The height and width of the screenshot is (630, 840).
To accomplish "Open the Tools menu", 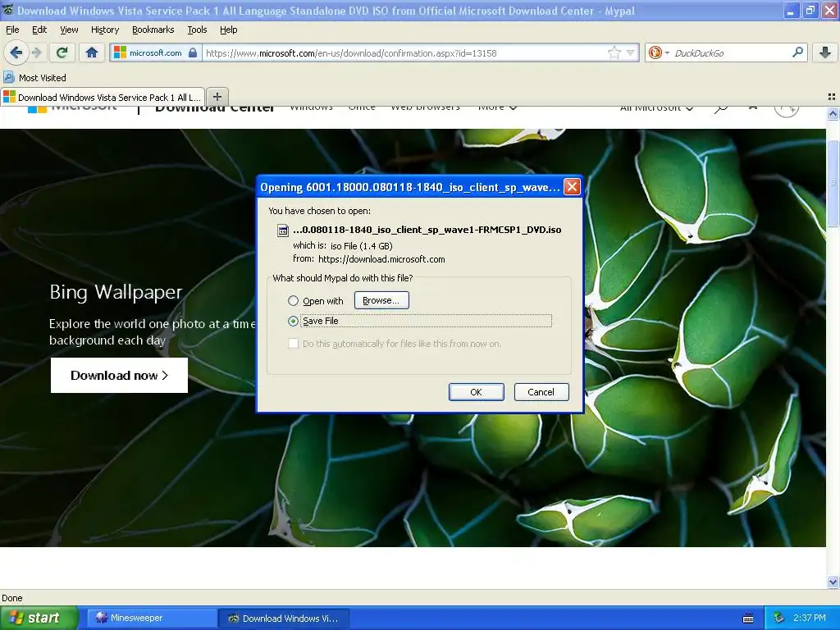I will (x=197, y=30).
